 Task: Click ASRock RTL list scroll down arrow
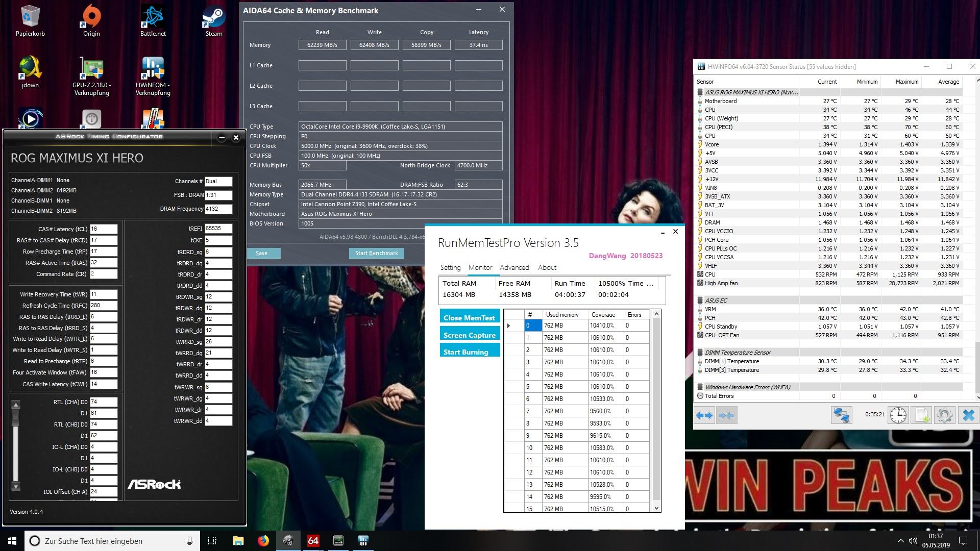(x=16, y=486)
